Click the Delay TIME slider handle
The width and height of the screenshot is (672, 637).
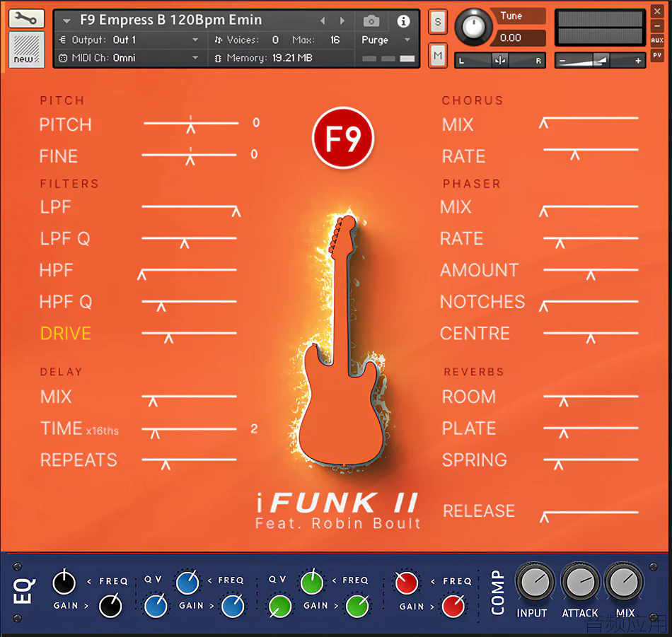click(x=155, y=433)
